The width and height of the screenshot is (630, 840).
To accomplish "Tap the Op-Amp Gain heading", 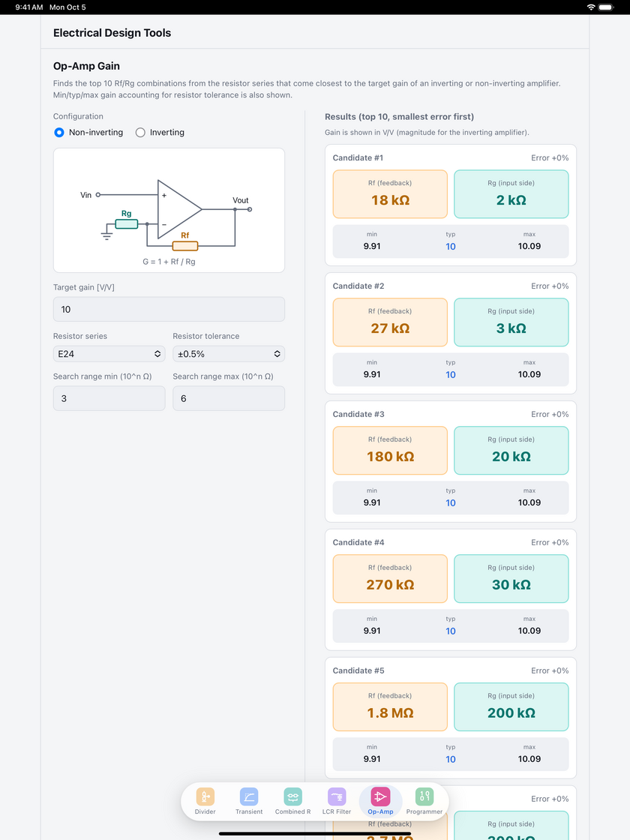I will coord(86,66).
